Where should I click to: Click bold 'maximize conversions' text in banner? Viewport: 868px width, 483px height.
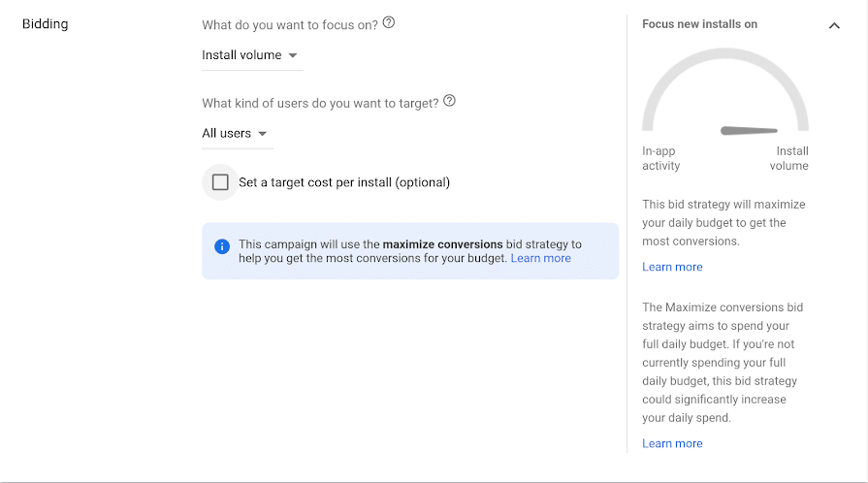(442, 244)
